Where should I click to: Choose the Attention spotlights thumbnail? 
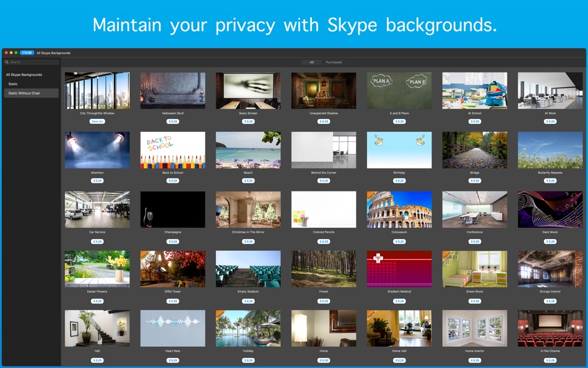tap(97, 150)
